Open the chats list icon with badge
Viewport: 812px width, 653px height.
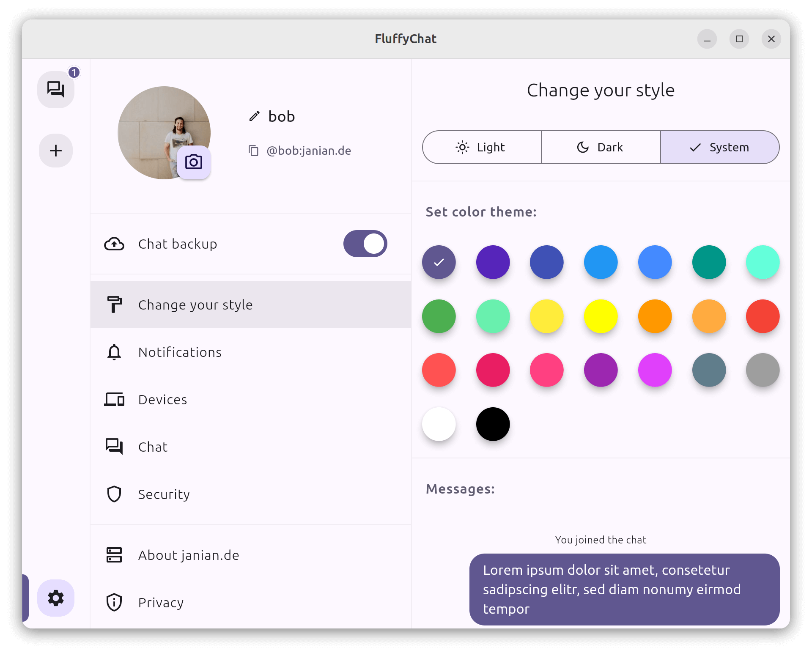(56, 89)
